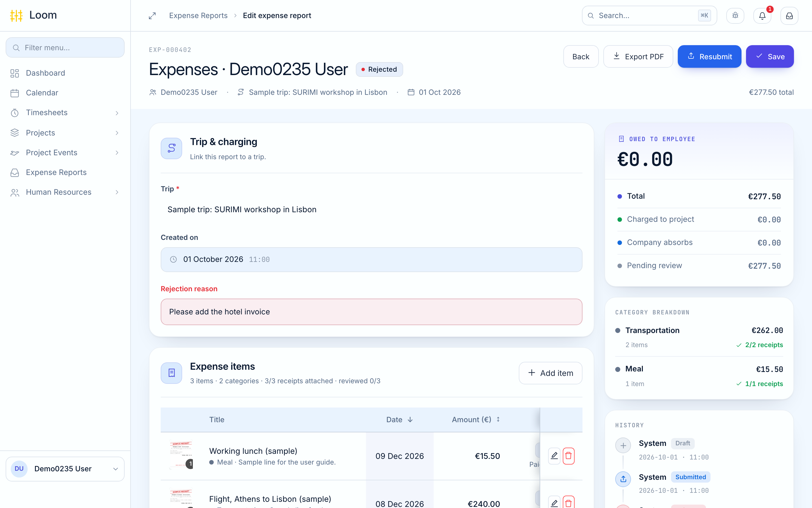Viewport: 812px width, 508px height.
Task: Delete the Working lunch expense item
Action: [568, 456]
